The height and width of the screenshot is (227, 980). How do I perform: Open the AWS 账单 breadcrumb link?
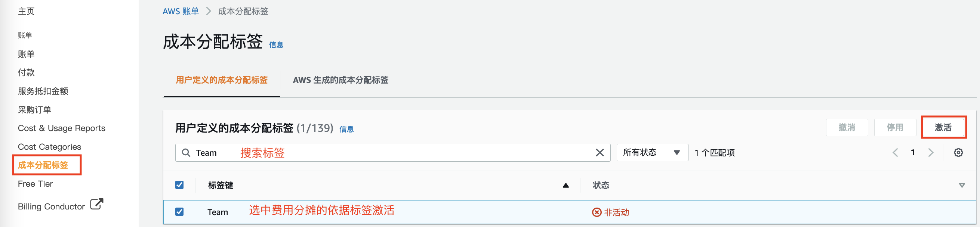(x=181, y=11)
